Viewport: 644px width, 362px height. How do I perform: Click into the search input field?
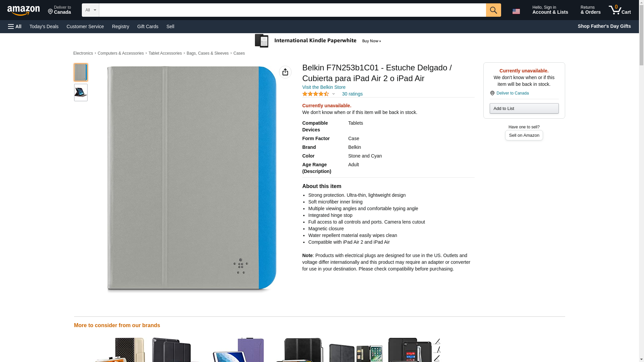coord(292,10)
